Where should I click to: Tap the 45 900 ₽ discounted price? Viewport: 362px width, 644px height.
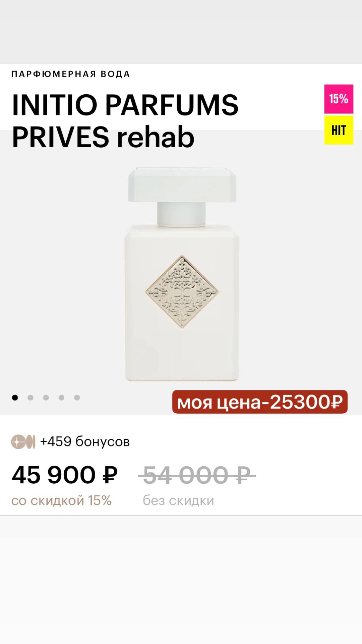click(65, 475)
